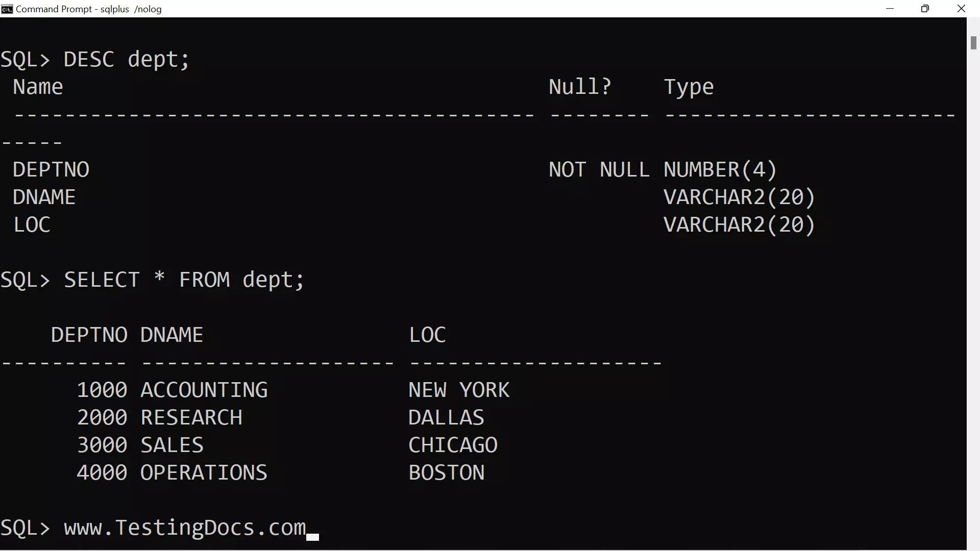The image size is (980, 551).
Task: Click the close window button
Action: coord(963,9)
